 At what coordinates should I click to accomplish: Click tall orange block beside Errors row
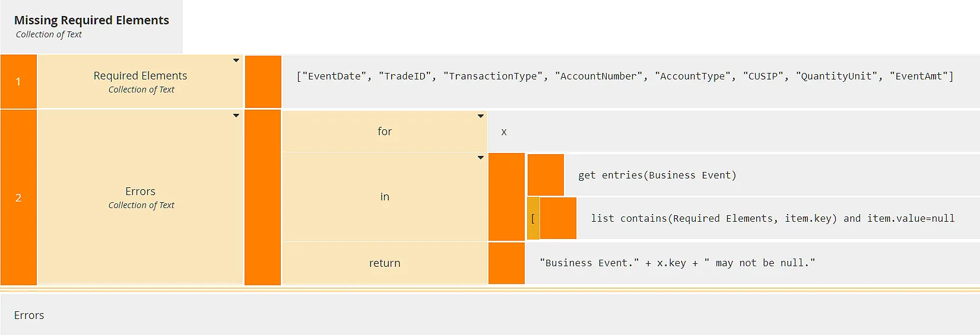(262, 197)
